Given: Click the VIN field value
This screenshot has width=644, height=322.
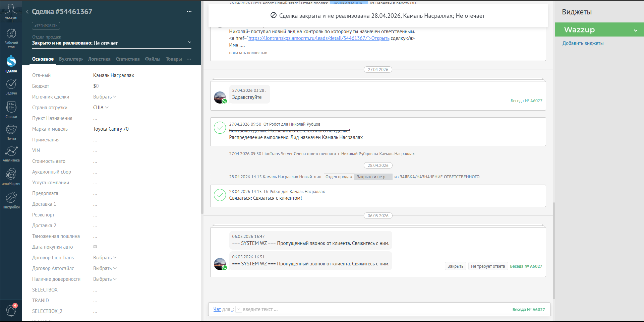Looking at the screenshot, I should (x=95, y=150).
